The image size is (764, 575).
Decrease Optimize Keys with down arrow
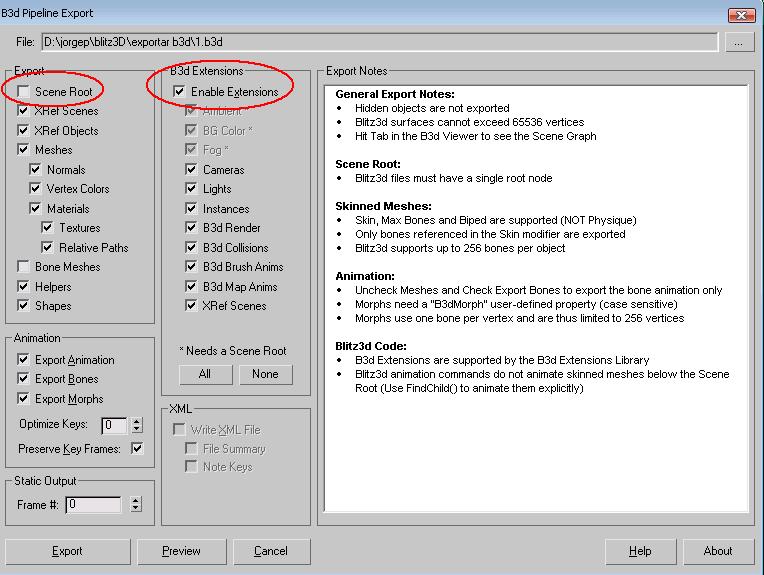tap(137, 429)
